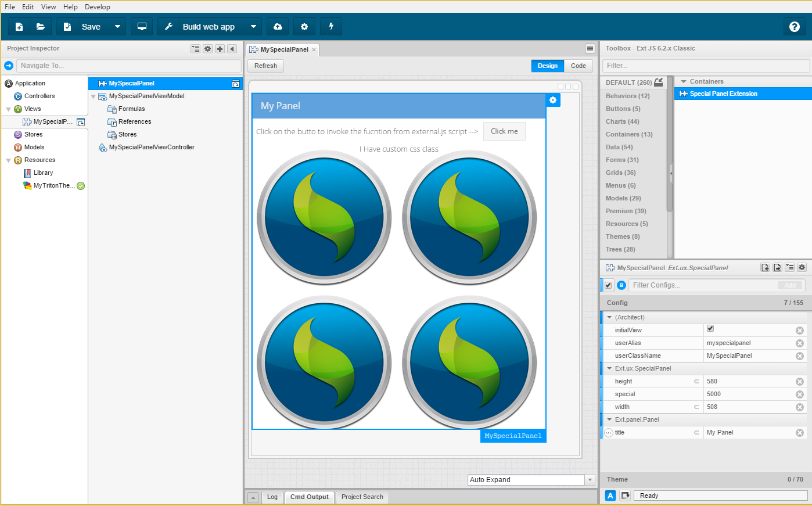Open help with the question mark icon
This screenshot has height=506, width=812.
click(x=795, y=27)
